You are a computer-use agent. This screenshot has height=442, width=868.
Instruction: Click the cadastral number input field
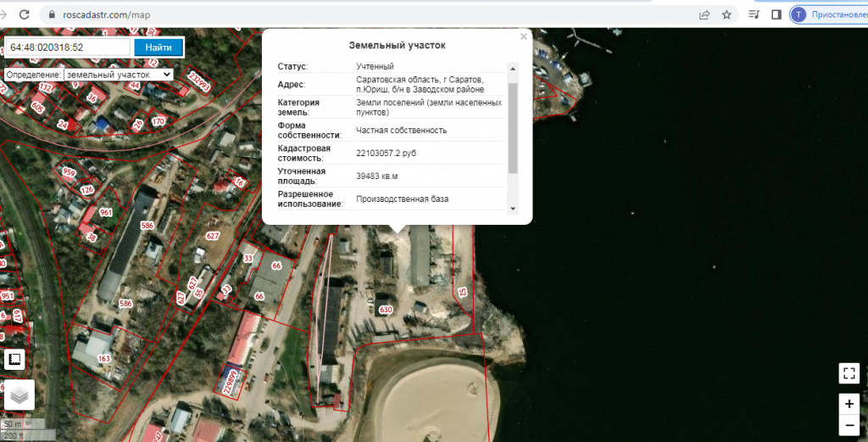[x=69, y=48]
